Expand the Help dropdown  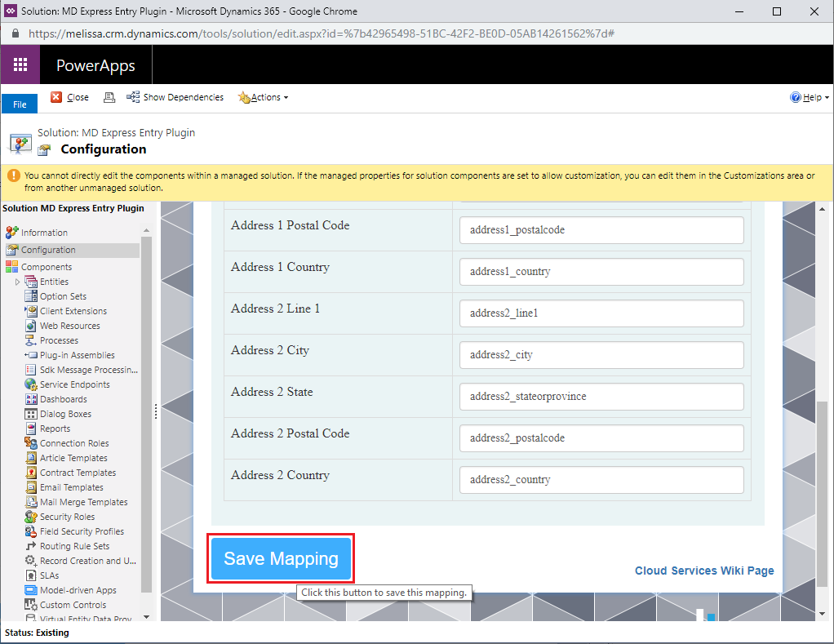(x=810, y=97)
